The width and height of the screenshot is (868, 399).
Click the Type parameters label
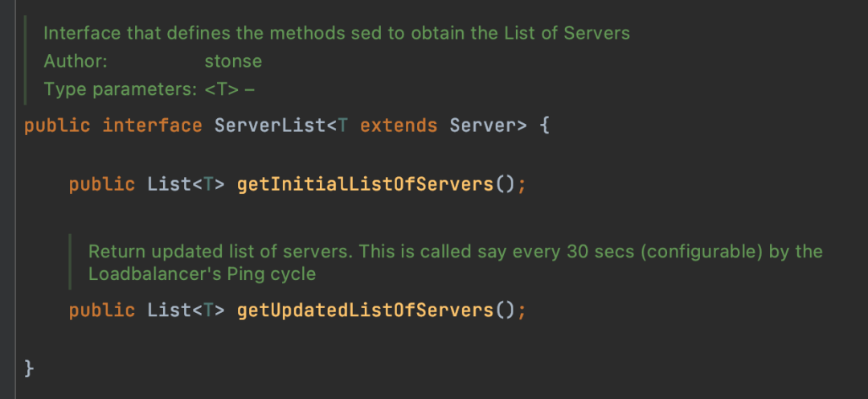(x=120, y=89)
